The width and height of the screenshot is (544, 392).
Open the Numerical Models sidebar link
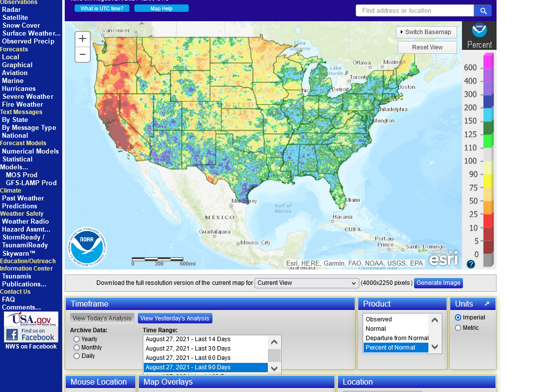[31, 152]
